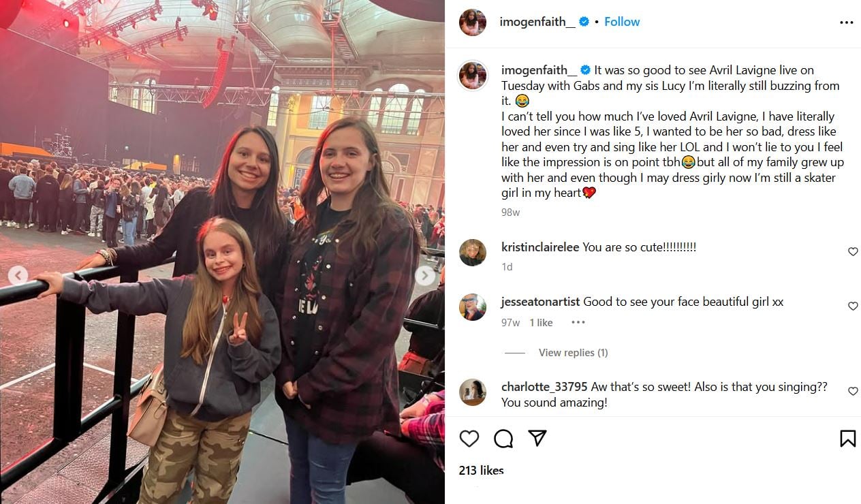
Task: Go to previous photo with left arrow
Action: (18, 276)
